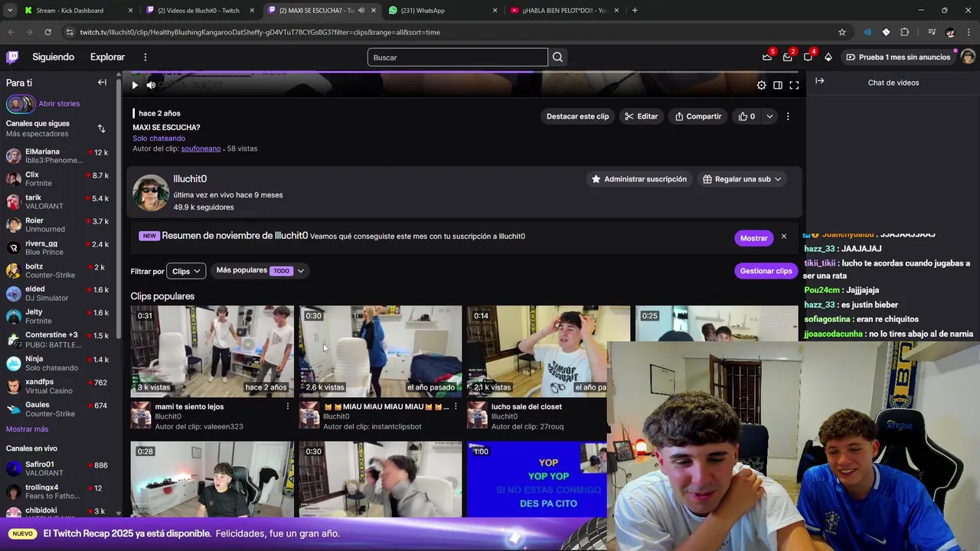The width and height of the screenshot is (980, 551).
Task: Share the clip via Compartir
Action: coord(697,116)
